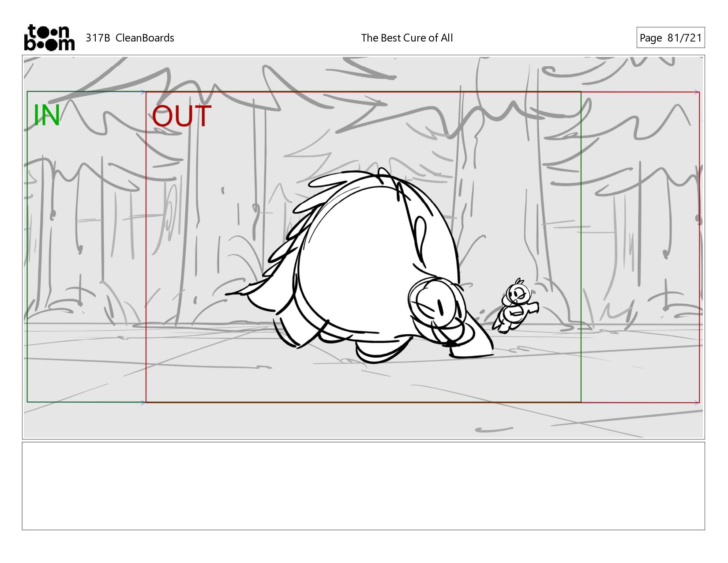Select the '317B CleanBoards' header text
The image size is (728, 563).
130,38
